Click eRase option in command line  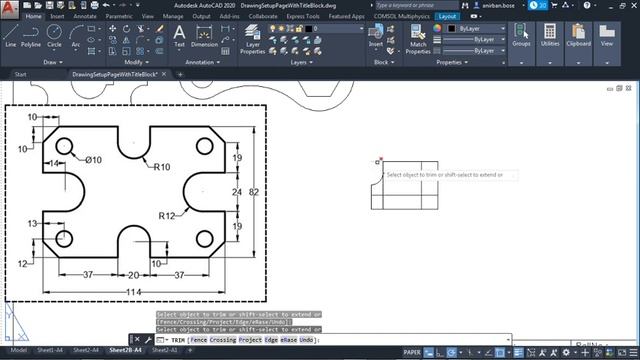(289, 340)
